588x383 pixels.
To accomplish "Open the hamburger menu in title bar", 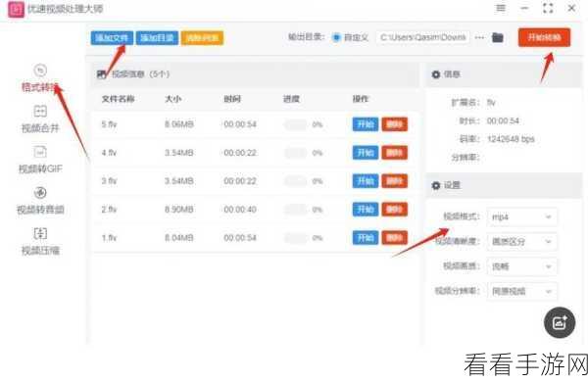I will (501, 8).
